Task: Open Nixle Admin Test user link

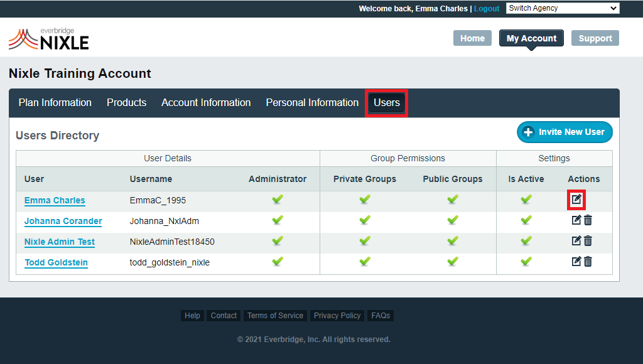Action: tap(60, 242)
